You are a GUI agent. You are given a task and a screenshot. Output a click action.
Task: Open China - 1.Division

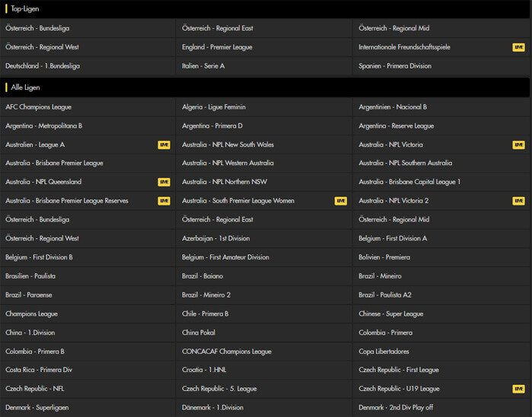88,333
